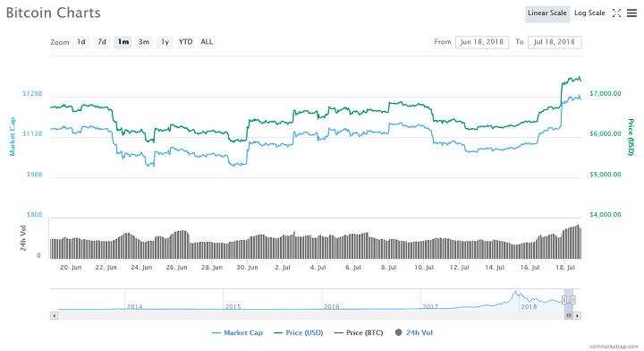Image resolution: width=644 pixels, height=351 pixels.
Task: Click the '30. Jun' date label
Action: click(247, 268)
